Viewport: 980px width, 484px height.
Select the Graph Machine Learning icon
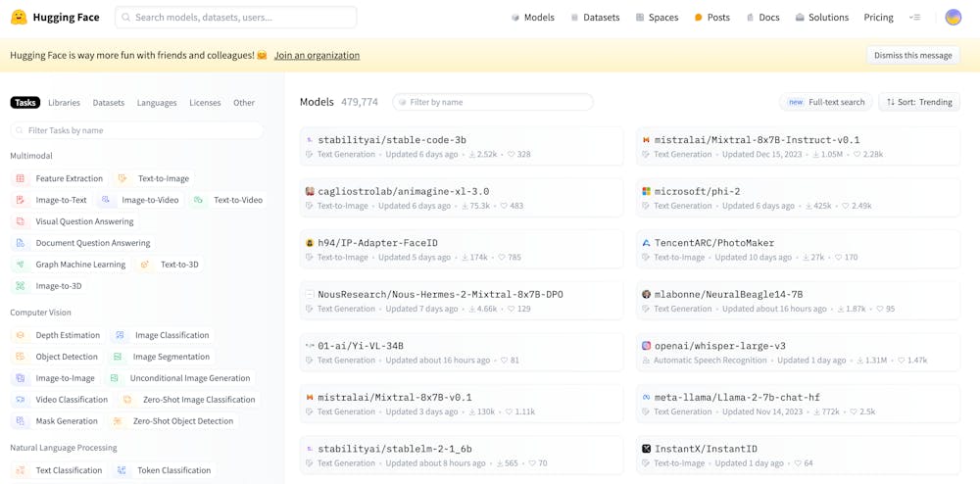[x=21, y=265]
